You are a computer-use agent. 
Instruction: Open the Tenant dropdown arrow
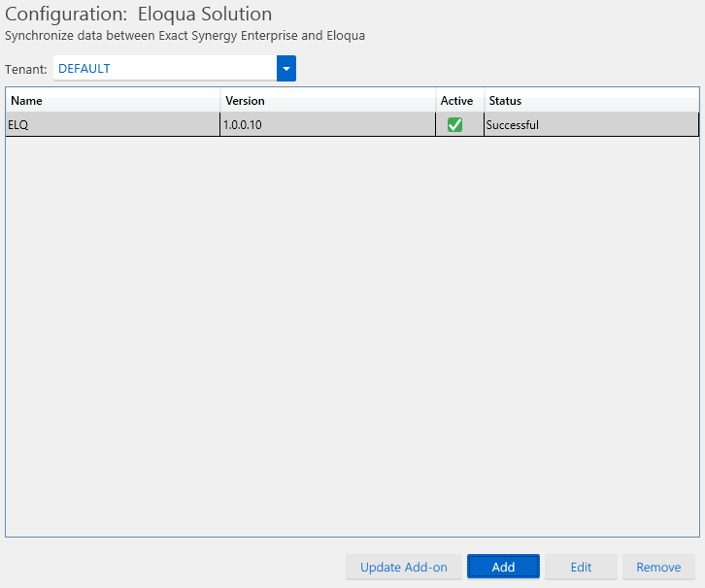[x=285, y=69]
